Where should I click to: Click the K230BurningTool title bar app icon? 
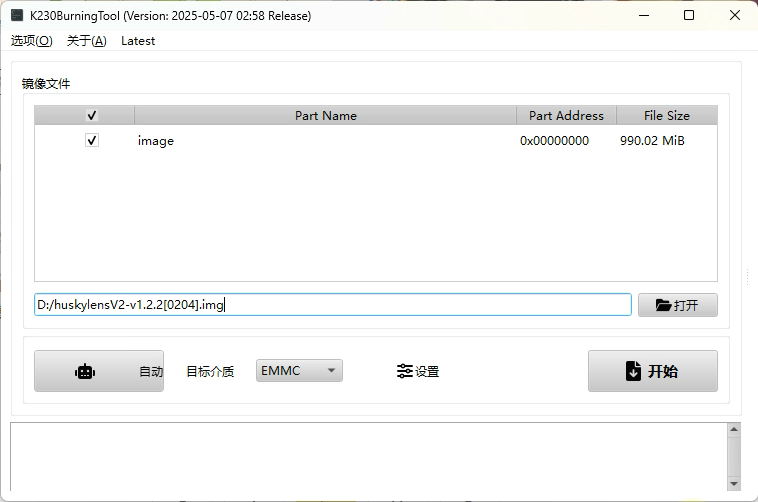(17, 15)
